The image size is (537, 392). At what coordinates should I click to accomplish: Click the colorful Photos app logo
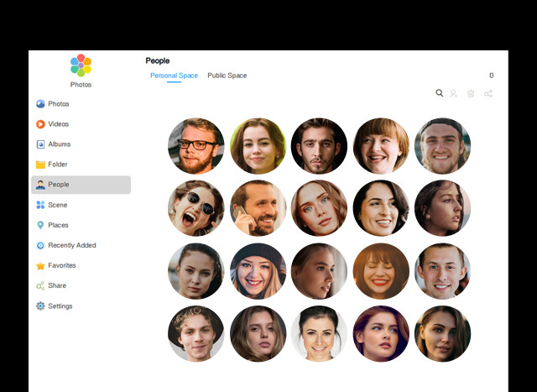[81, 65]
